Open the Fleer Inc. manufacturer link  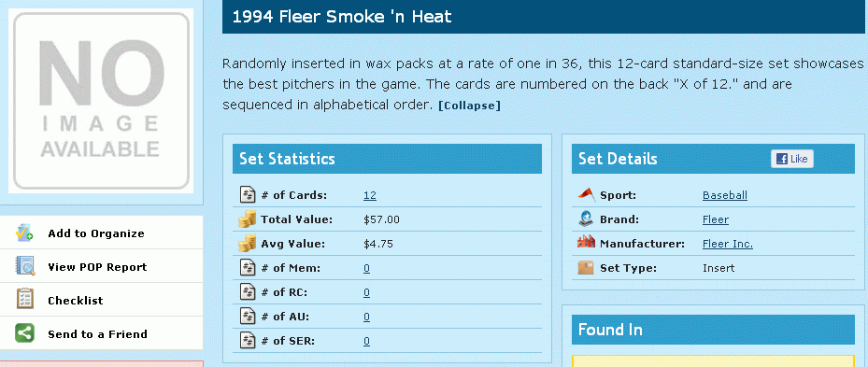(728, 244)
